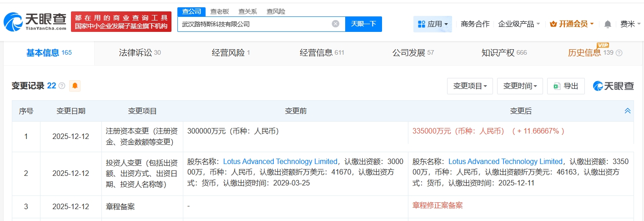Expand 变更项目 filter dropdown
This screenshot has width=644, height=221.
tap(470, 86)
